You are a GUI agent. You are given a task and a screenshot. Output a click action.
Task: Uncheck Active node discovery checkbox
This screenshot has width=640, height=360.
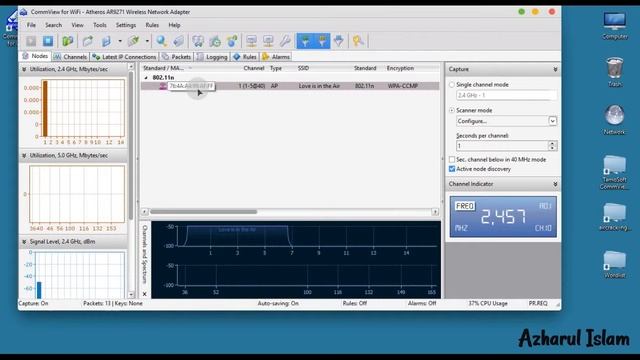click(x=452, y=169)
